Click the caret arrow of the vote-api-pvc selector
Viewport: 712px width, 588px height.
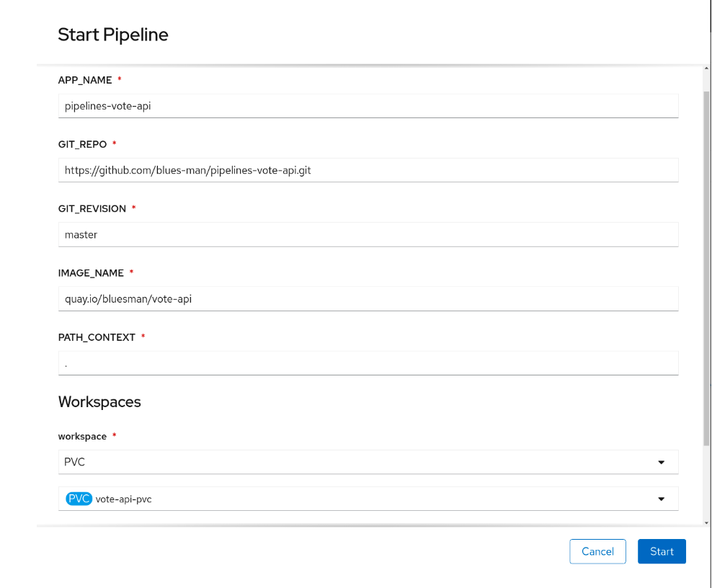pos(661,499)
